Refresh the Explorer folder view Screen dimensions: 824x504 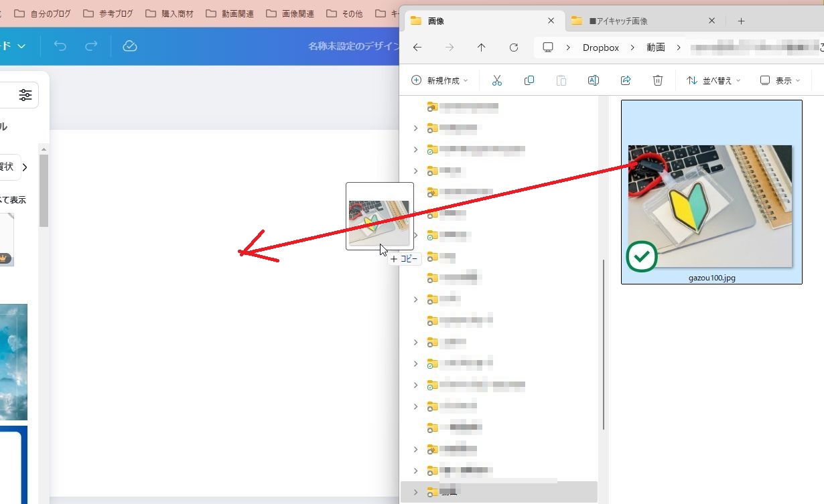click(x=514, y=48)
